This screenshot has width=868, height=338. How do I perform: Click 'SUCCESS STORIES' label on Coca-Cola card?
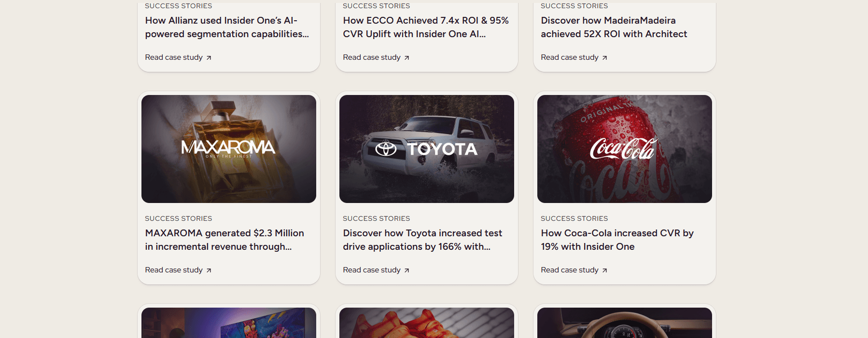(x=574, y=218)
